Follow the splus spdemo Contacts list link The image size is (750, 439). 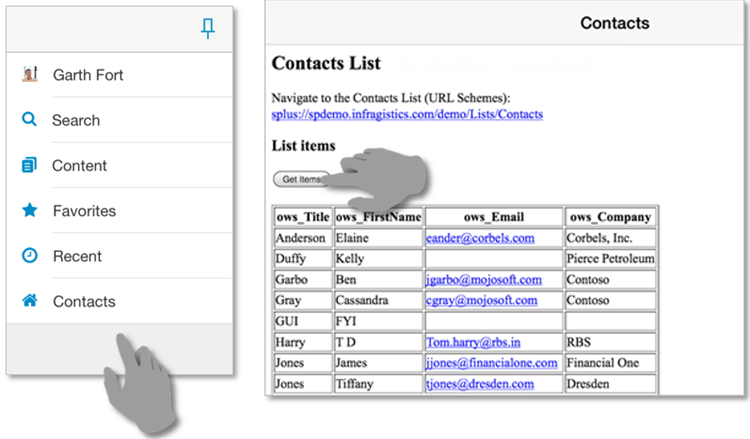coord(407,115)
